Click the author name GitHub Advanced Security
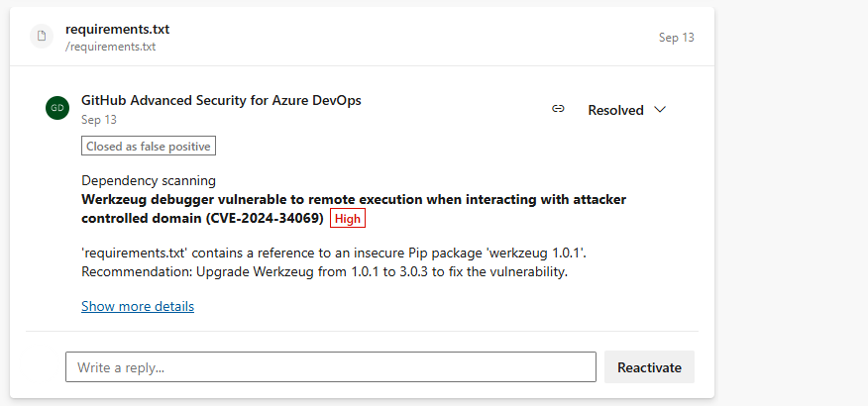Viewport: 868px width, 406px height. [221, 101]
